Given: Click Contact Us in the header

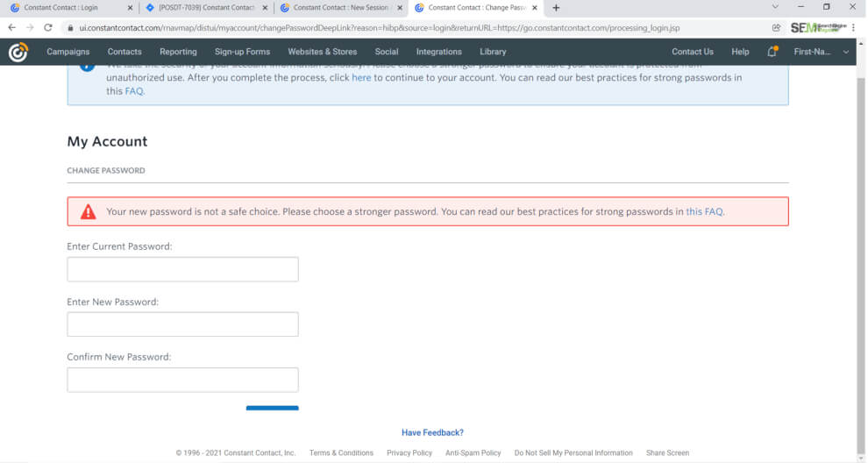Looking at the screenshot, I should point(693,52).
